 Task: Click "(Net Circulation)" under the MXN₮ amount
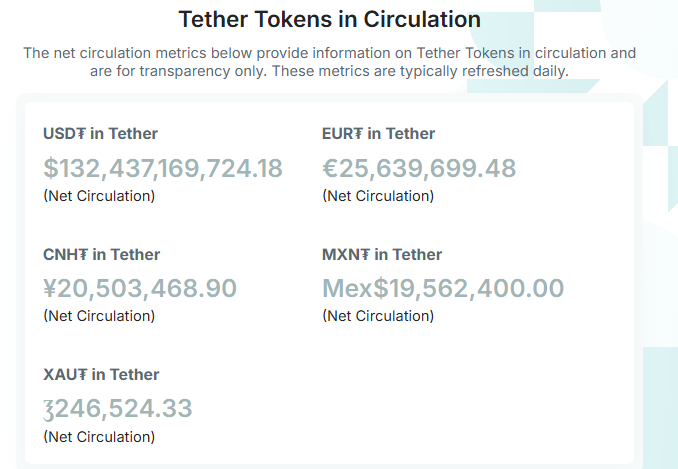tap(378, 316)
